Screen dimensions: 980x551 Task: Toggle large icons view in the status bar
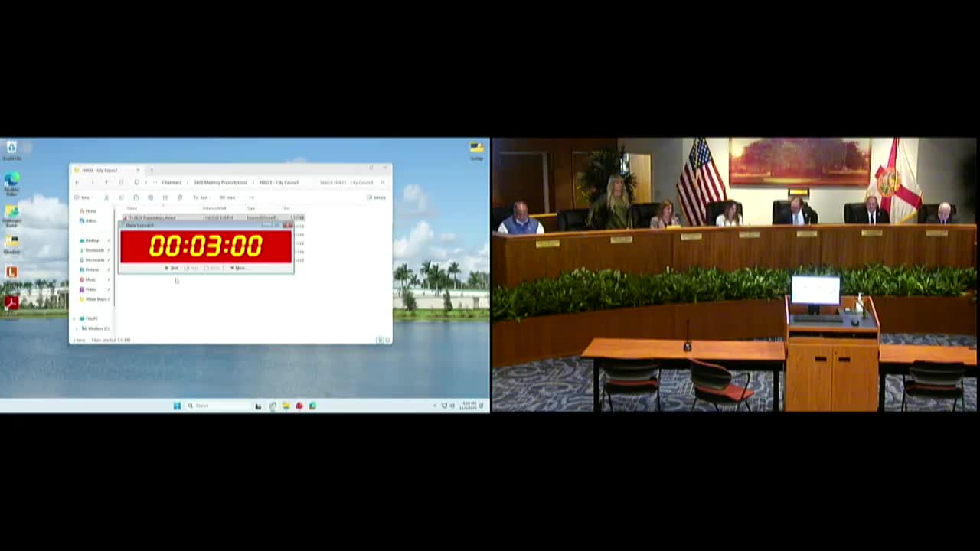[386, 340]
